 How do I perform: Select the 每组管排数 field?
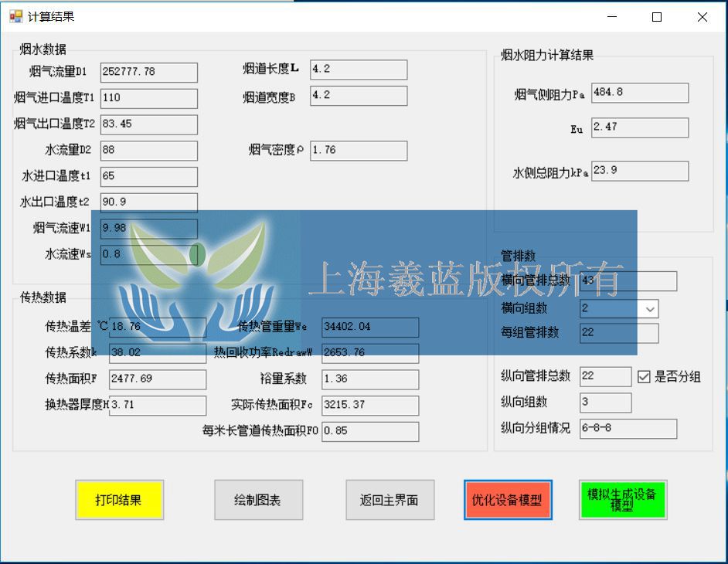619,333
